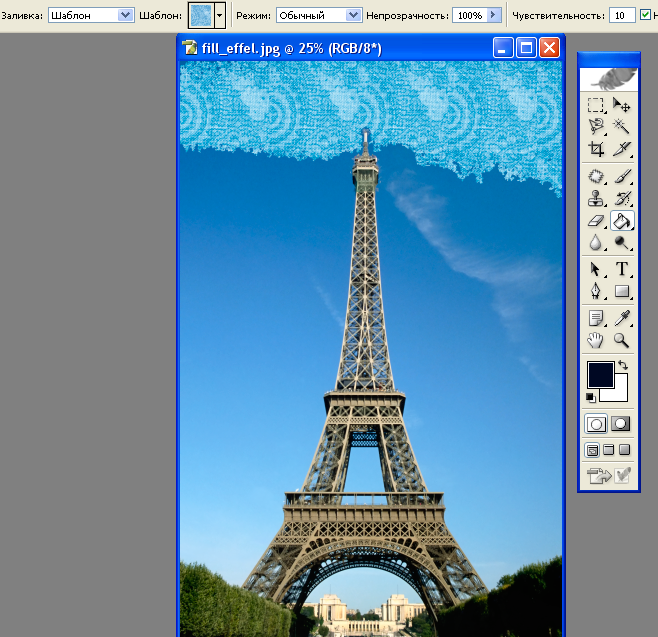This screenshot has width=658, height=637.
Task: Maximize the fill_effel.jpg window
Action: [x=526, y=47]
